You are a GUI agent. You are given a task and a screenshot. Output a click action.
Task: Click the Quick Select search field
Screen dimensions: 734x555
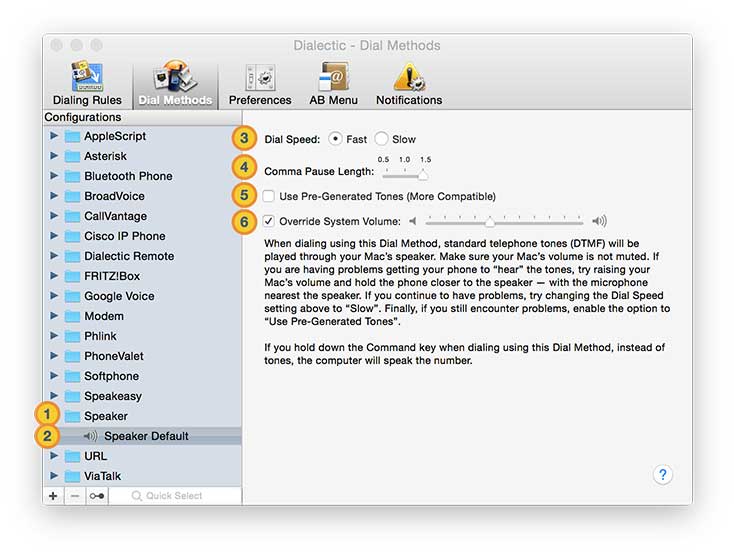tap(175, 496)
